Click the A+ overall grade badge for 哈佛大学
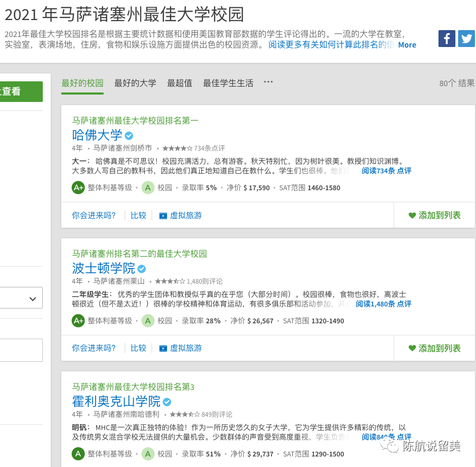The image size is (476, 467). pyautogui.click(x=78, y=188)
